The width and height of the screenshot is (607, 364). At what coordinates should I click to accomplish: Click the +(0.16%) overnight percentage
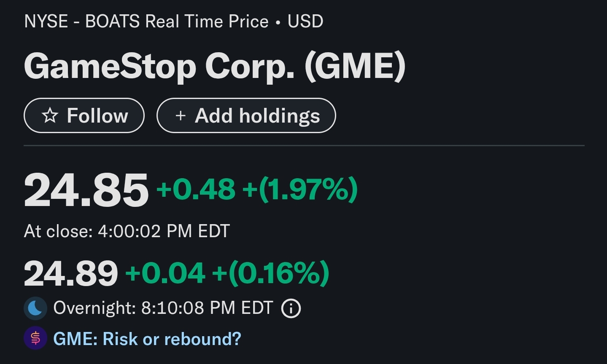click(x=270, y=273)
